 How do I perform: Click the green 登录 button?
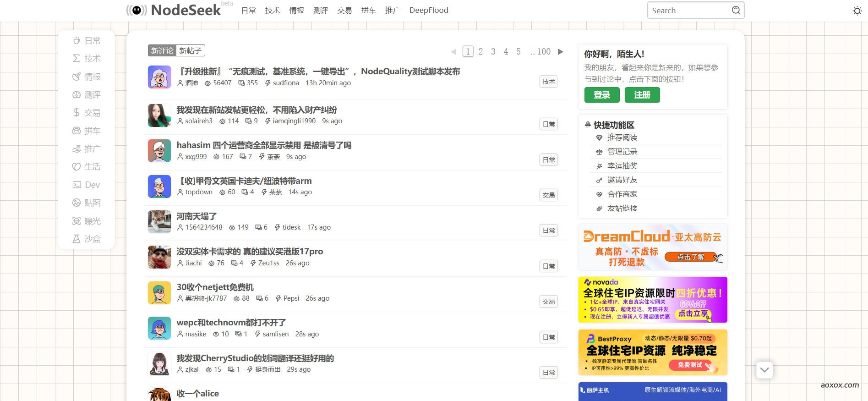(601, 95)
